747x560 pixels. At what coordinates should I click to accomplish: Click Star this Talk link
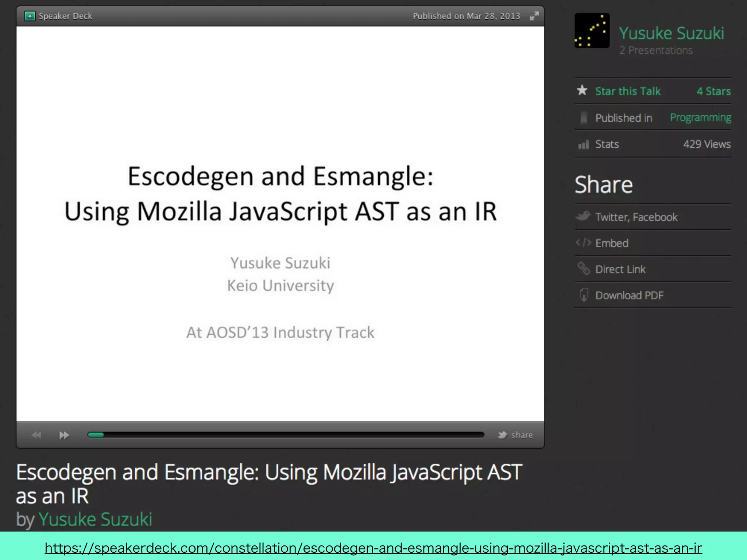click(x=628, y=91)
